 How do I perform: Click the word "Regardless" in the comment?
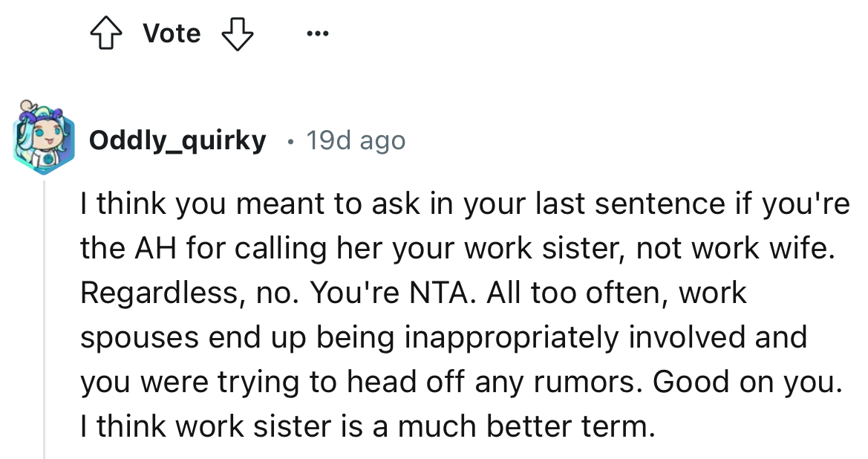157,293
